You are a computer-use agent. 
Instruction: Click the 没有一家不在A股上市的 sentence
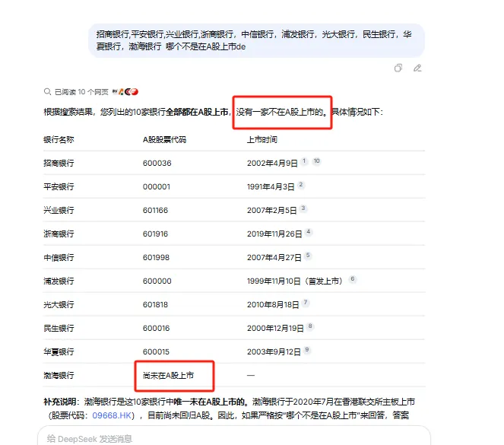pyautogui.click(x=281, y=112)
